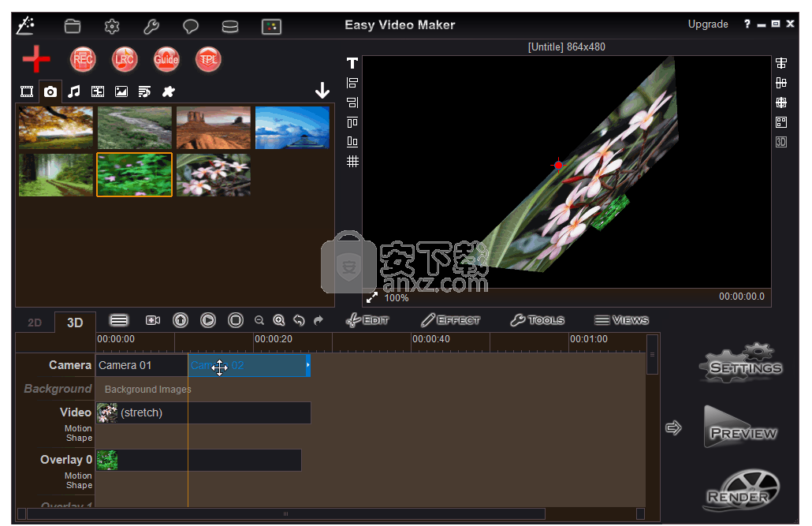Click the expand preview arrows icon
The image size is (812, 526).
coord(372,297)
